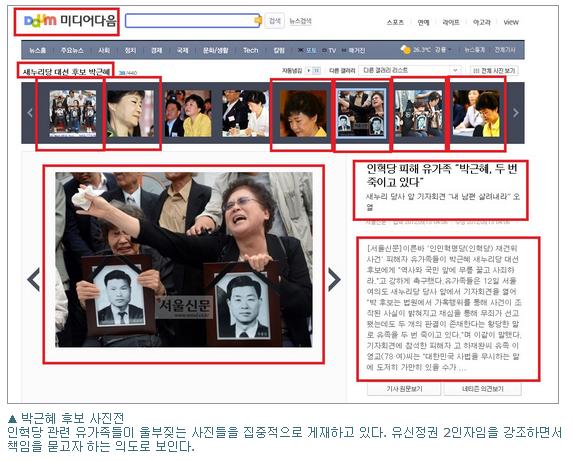Move the thumbnail strip forward with its right arrow
Image resolution: width=573 pixels, height=462 pixels.
coord(516,113)
